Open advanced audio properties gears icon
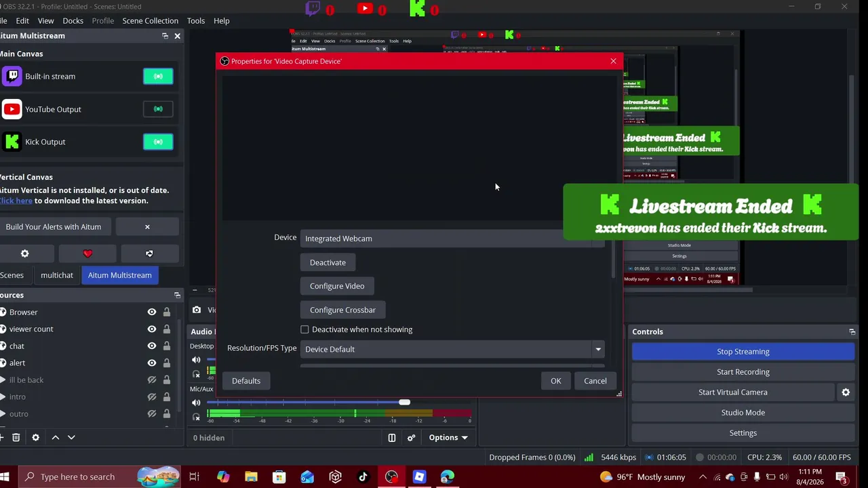Image resolution: width=868 pixels, height=488 pixels. (x=411, y=438)
